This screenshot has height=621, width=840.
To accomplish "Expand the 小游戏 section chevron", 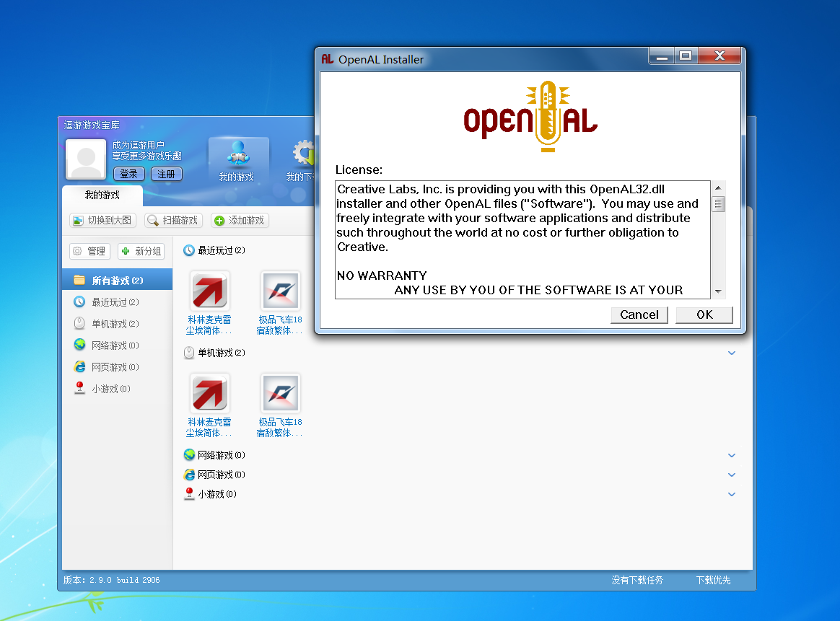I will [x=732, y=494].
